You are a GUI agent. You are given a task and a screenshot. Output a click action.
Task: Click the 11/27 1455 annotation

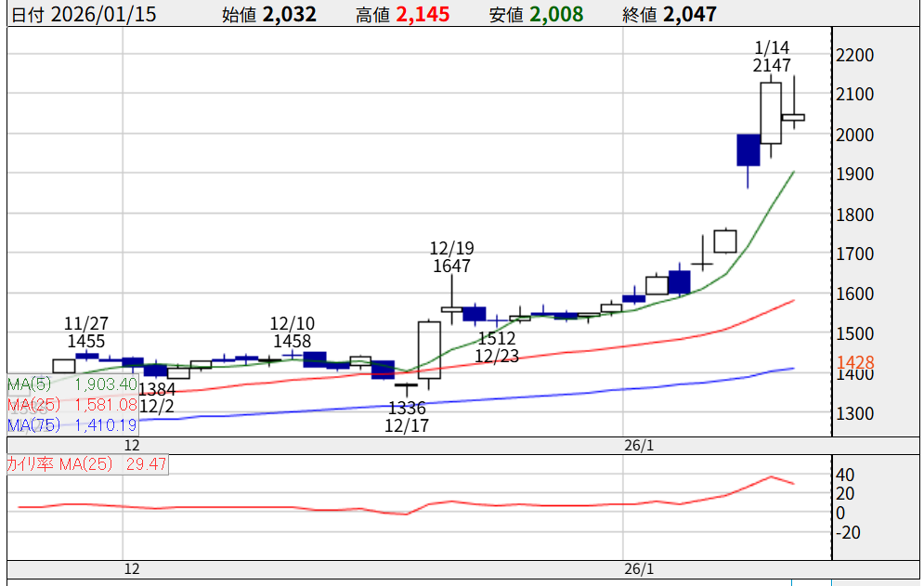(x=86, y=332)
